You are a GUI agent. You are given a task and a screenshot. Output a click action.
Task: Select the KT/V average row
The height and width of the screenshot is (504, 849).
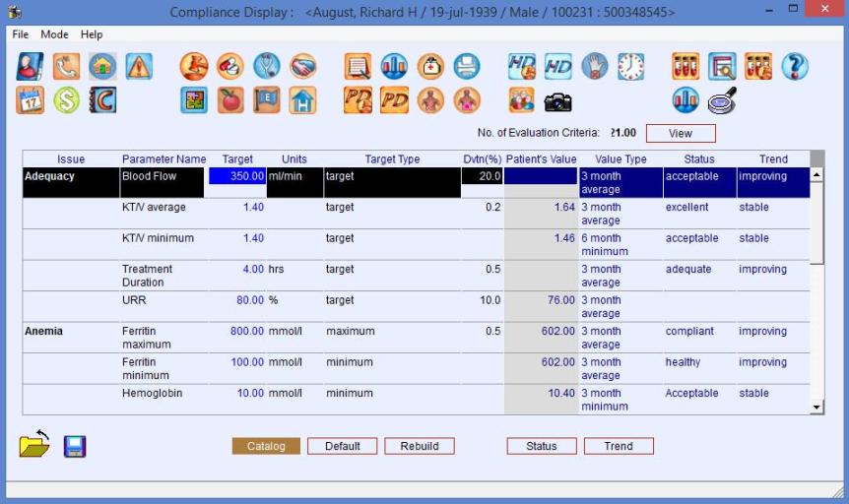[416, 214]
